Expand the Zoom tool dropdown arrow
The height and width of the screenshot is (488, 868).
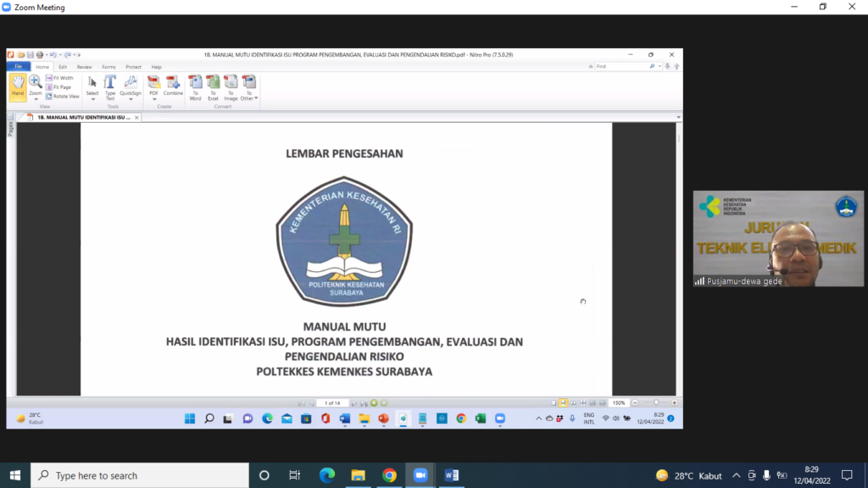(x=36, y=100)
